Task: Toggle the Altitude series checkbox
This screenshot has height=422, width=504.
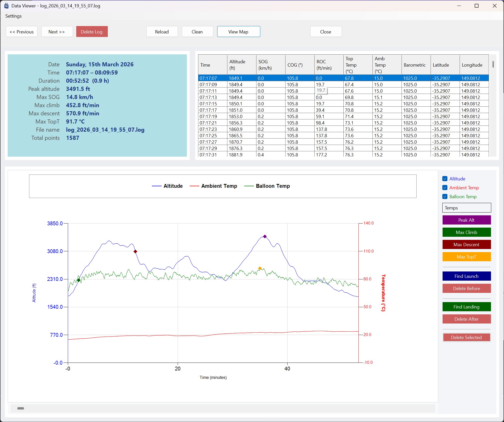Action: click(x=445, y=179)
